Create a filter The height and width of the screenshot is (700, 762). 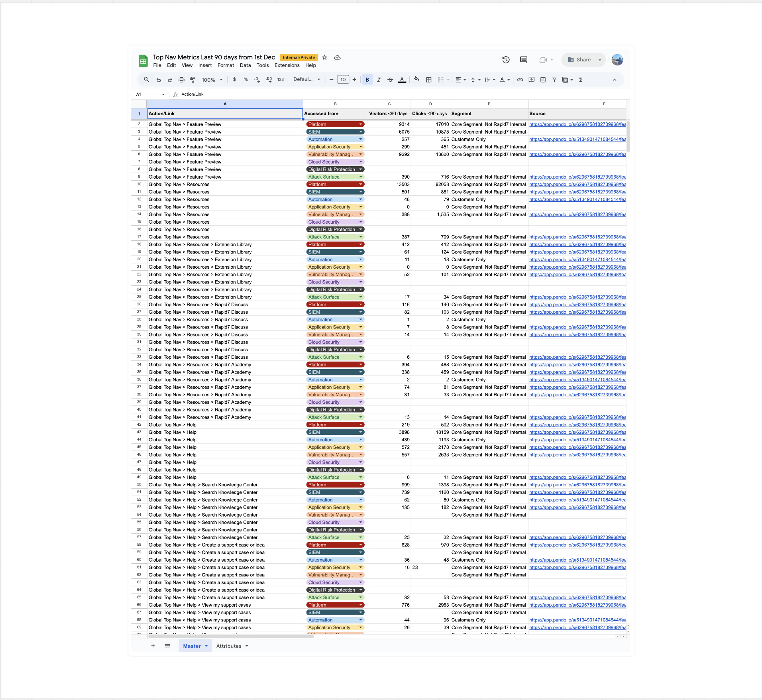(x=554, y=80)
